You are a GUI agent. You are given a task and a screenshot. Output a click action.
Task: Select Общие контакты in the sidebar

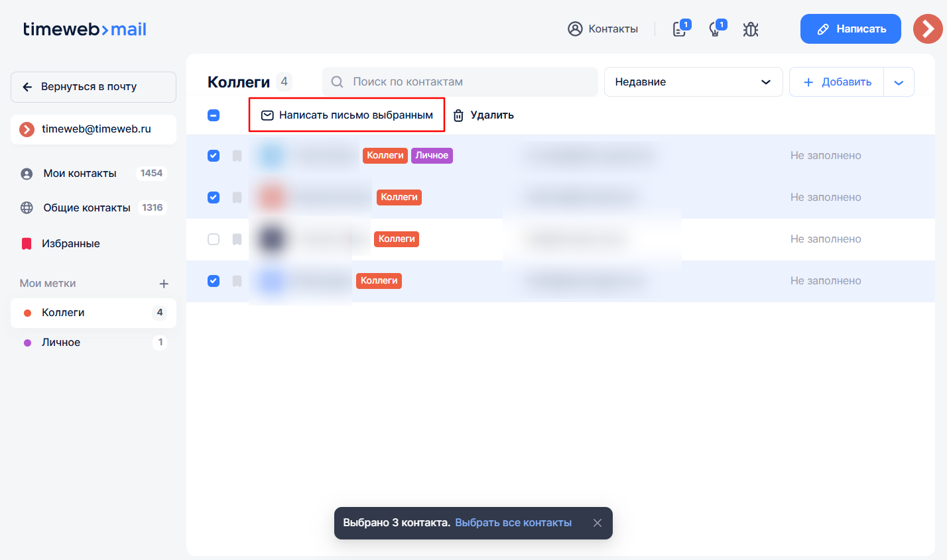86,208
